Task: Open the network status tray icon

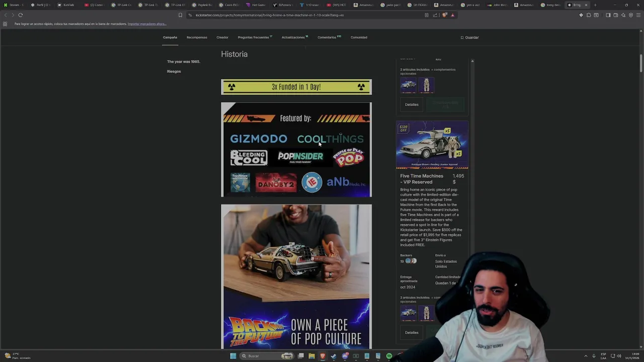Action: [613, 356]
